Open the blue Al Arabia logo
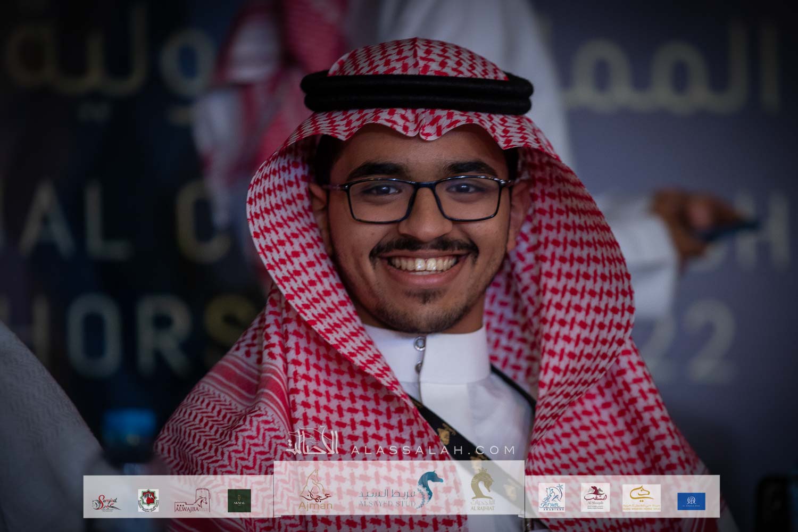The width and height of the screenshot is (798, 532). point(691,501)
